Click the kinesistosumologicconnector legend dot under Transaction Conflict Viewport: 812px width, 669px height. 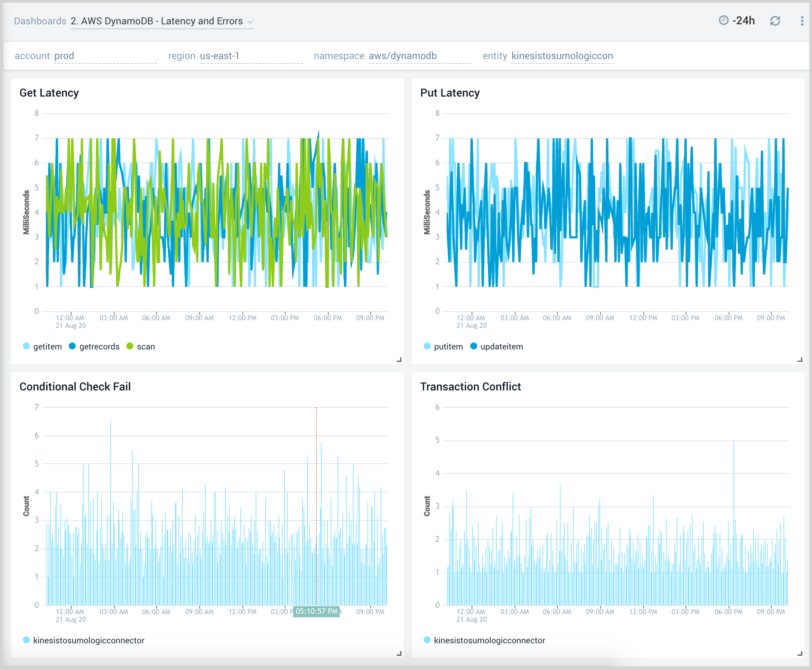[x=427, y=641]
